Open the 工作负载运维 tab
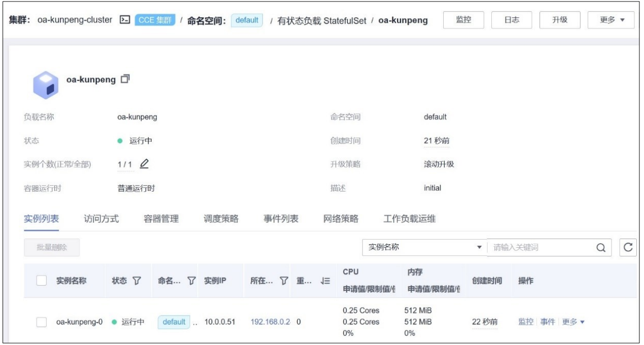 tap(410, 219)
